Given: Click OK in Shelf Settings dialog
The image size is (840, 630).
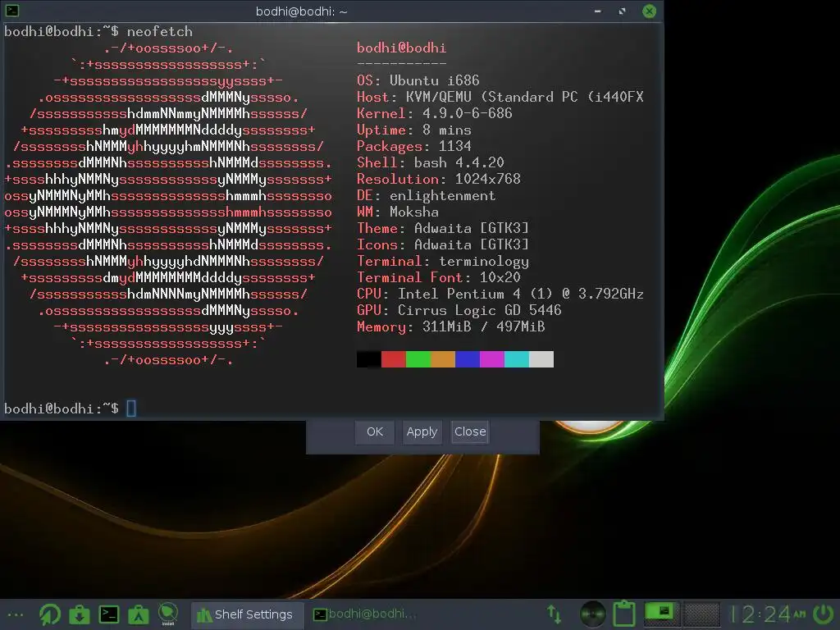Looking at the screenshot, I should tap(374, 431).
